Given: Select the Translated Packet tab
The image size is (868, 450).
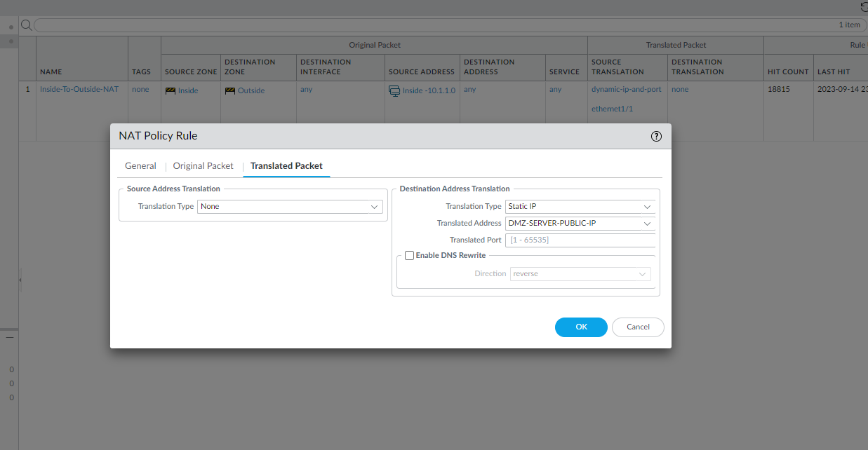Looking at the screenshot, I should point(286,165).
